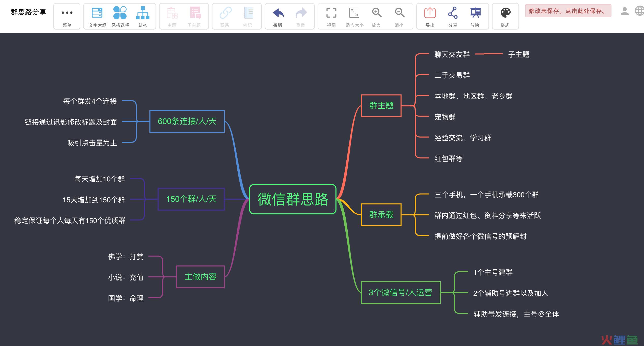Zoom out with the 缩小 magnifier
644x346 pixels.
click(x=399, y=16)
